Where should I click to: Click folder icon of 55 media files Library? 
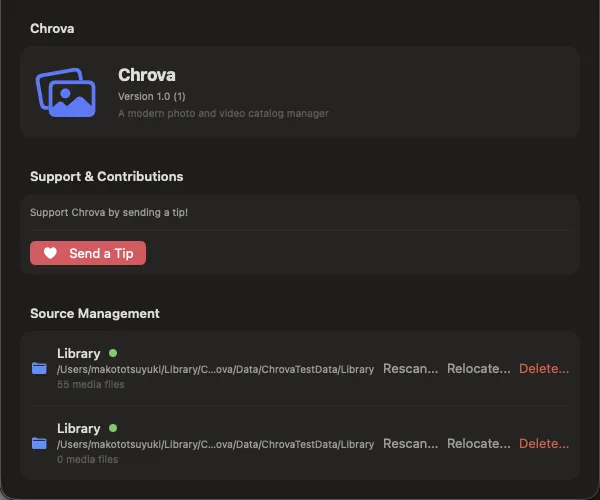(x=39, y=368)
